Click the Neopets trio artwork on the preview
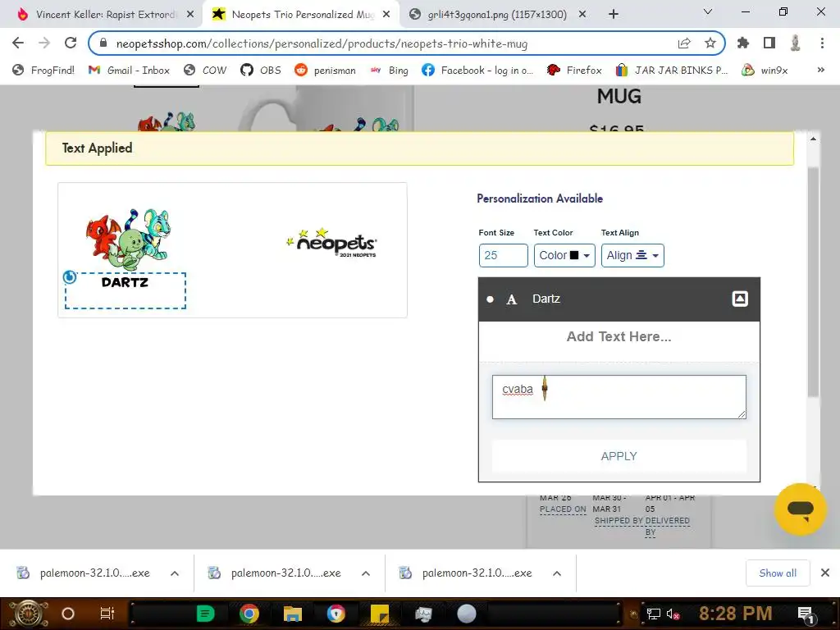The image size is (840, 630). coord(129,240)
